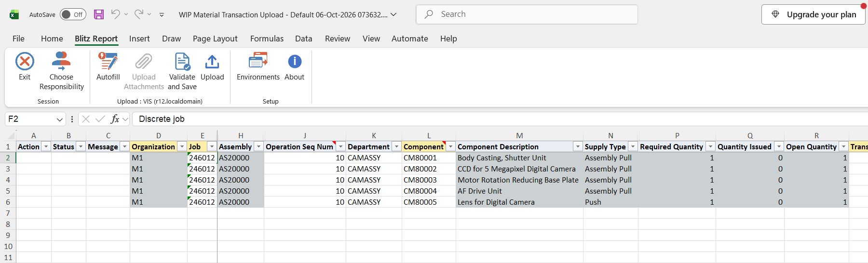This screenshot has height=263, width=868.
Task: Switch to the View tab
Action: point(371,39)
